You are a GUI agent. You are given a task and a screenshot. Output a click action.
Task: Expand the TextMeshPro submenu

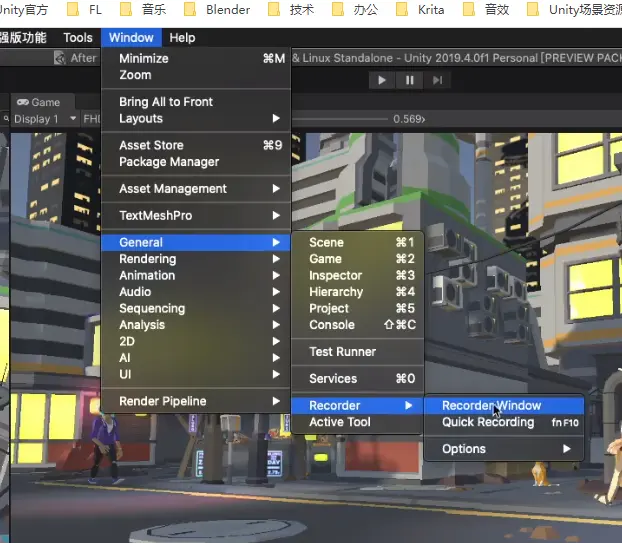click(196, 215)
